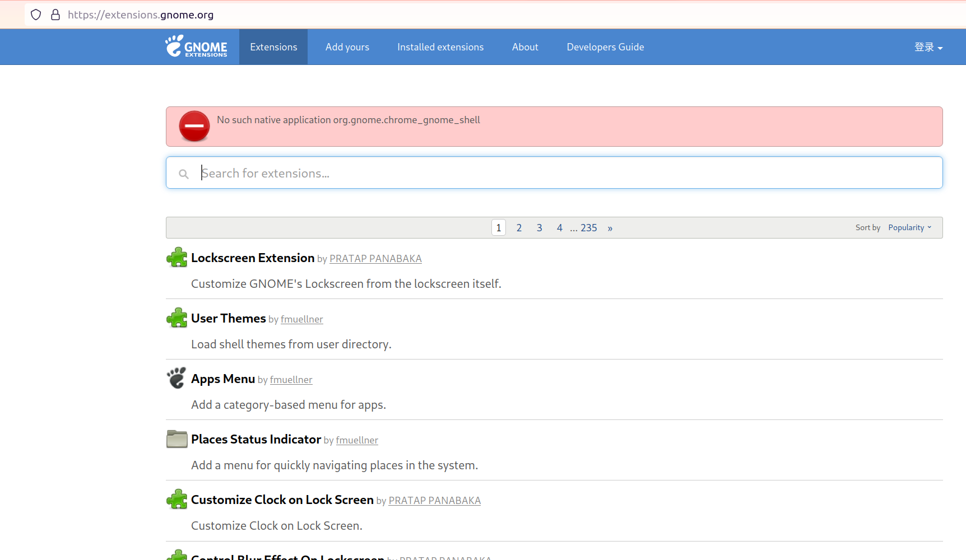Click 'Add a category-based menu for apps.'
Screen dimensions: 966x560
pos(289,405)
